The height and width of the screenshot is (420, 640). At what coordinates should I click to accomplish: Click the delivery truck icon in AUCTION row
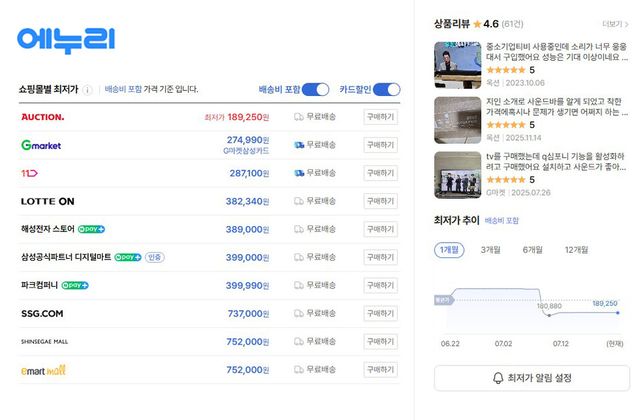pyautogui.click(x=299, y=117)
